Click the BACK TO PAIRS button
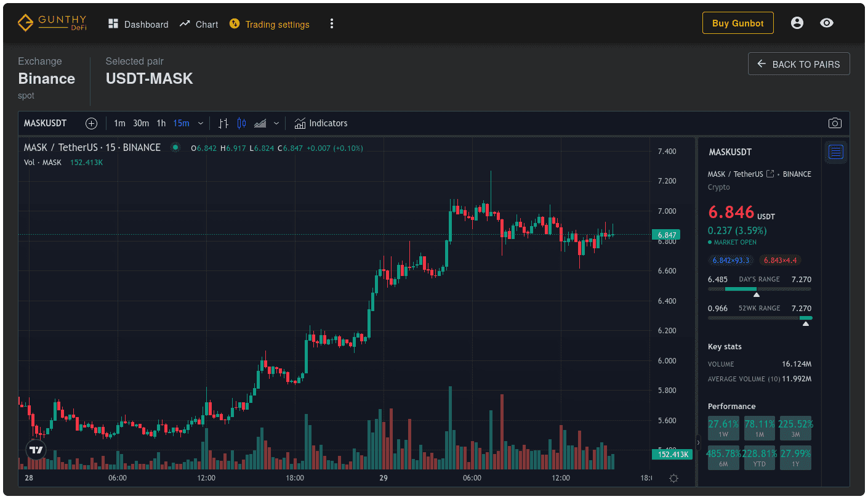This screenshot has width=868, height=499. pos(798,64)
